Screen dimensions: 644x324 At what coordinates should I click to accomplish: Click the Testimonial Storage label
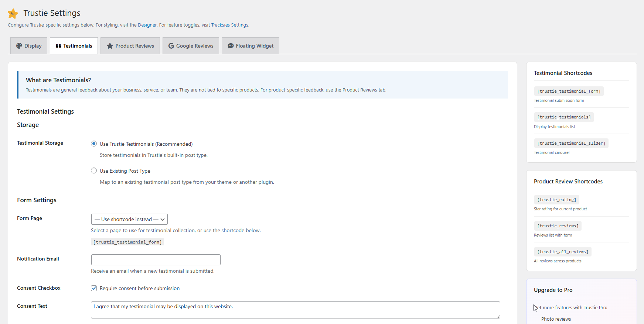[x=40, y=143]
